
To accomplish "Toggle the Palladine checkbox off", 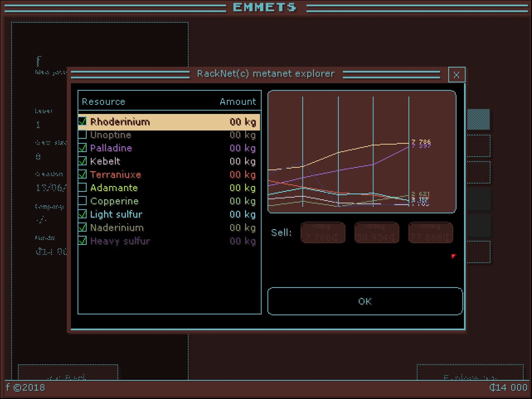I will point(83,148).
